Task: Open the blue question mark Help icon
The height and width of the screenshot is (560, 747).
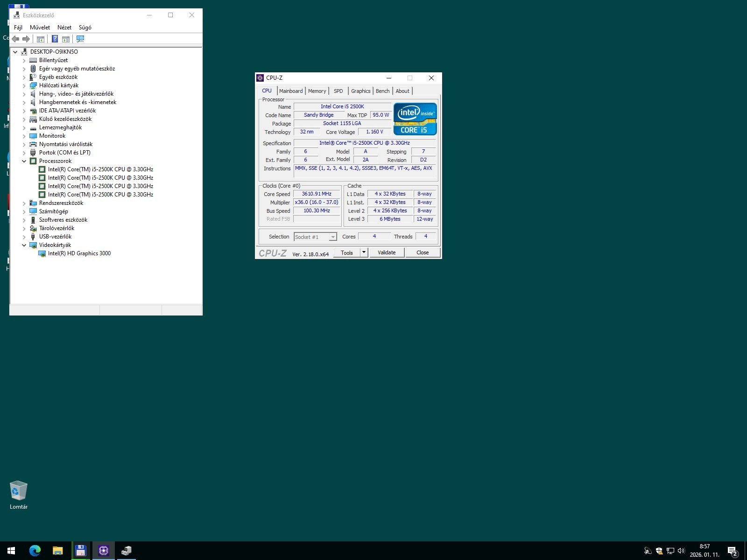Action: click(x=55, y=39)
